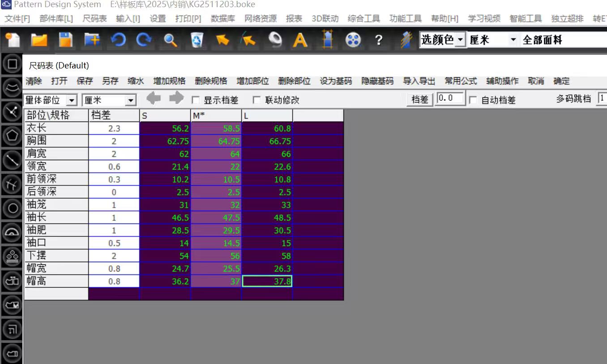Click the film reel video icon
The width and height of the screenshot is (607, 364).
pyautogui.click(x=353, y=40)
